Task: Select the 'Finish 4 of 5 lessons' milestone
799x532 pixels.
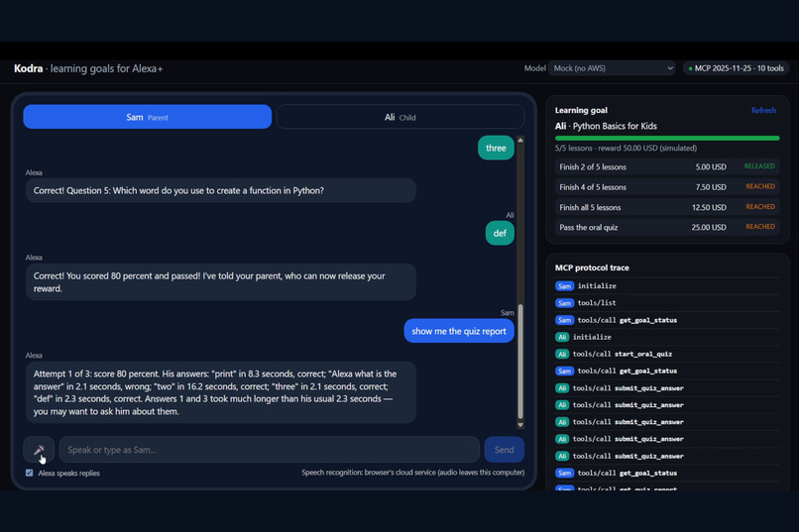Action: coord(667,187)
